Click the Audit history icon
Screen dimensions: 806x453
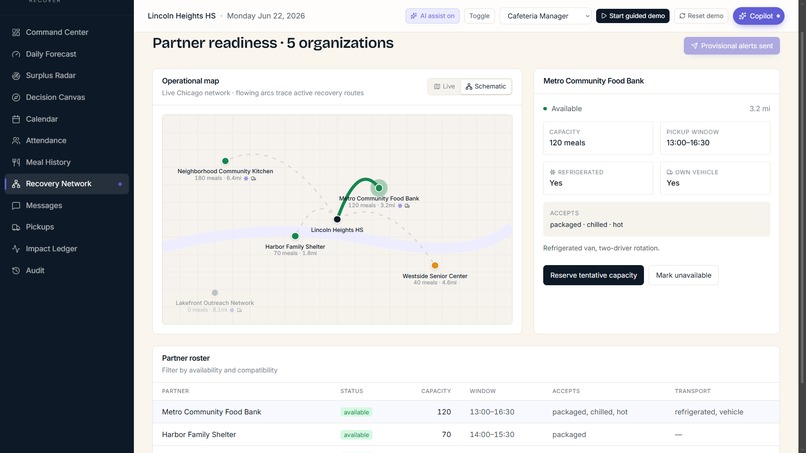(x=16, y=270)
